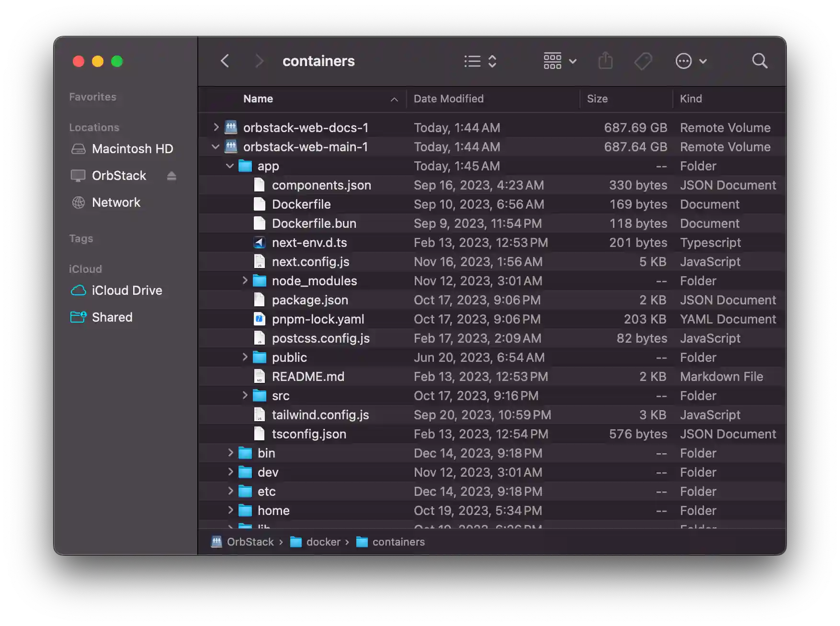Viewport: 840px width, 626px height.
Task: Select the tailwind.config.js file
Action: click(x=320, y=414)
